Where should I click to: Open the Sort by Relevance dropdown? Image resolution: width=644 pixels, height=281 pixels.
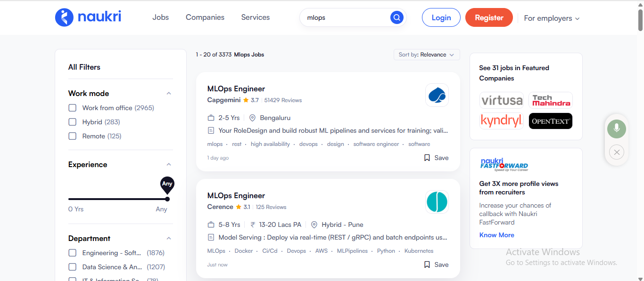(x=426, y=55)
